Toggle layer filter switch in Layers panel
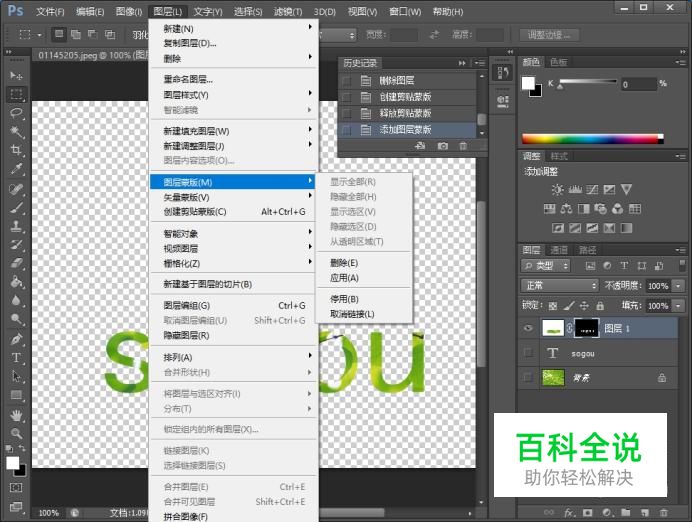 [x=682, y=265]
